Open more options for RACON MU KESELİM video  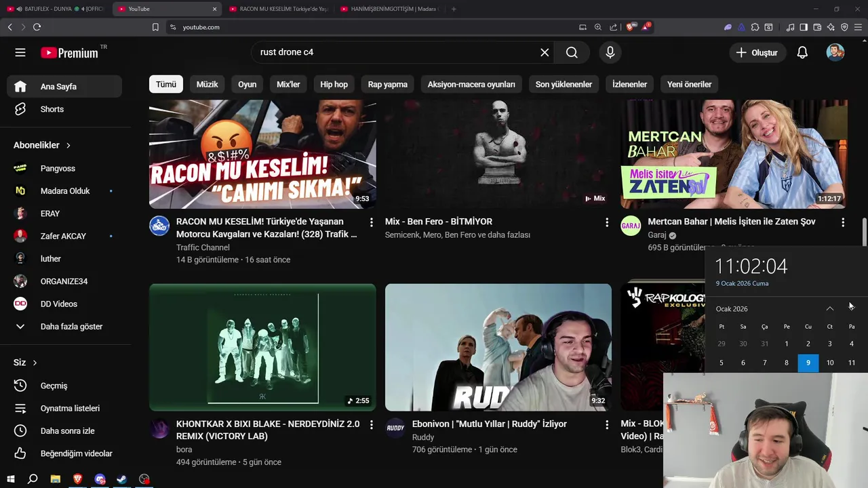371,222
